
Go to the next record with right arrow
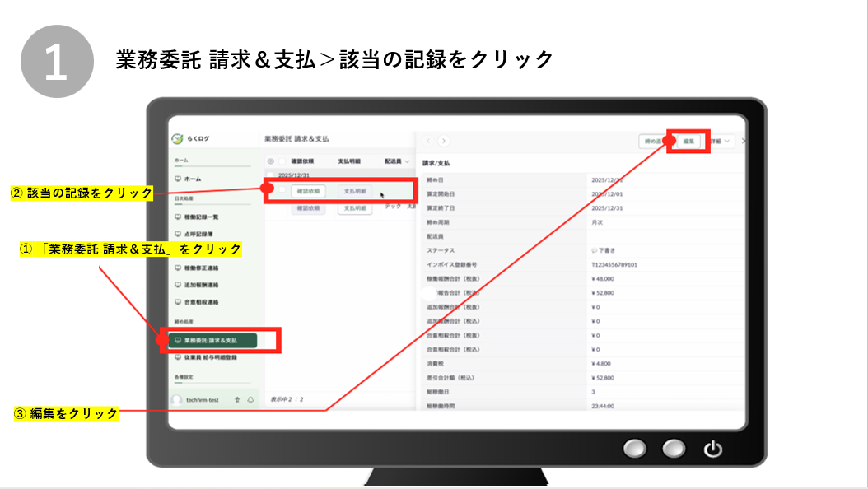click(444, 141)
